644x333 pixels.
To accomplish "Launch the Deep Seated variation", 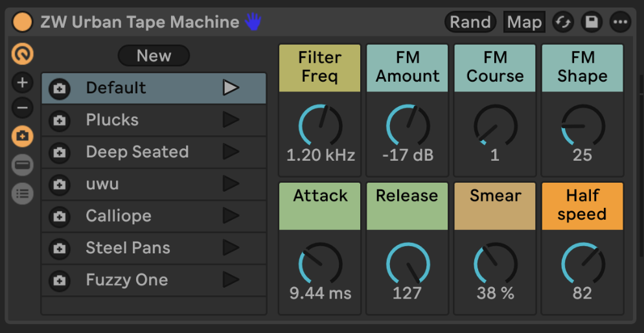I will (231, 152).
